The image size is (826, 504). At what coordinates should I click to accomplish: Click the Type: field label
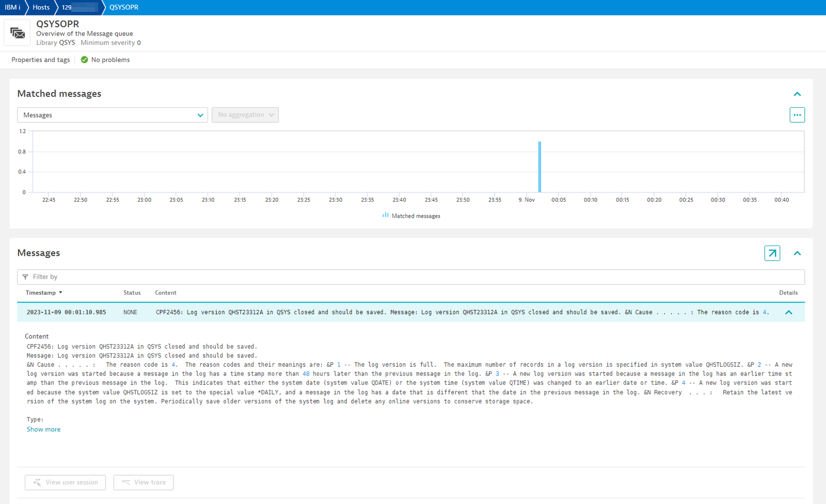tap(35, 420)
